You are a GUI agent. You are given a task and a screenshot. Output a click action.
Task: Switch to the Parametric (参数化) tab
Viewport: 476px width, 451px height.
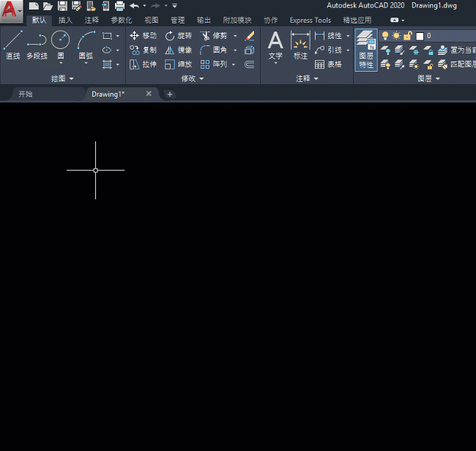click(121, 20)
